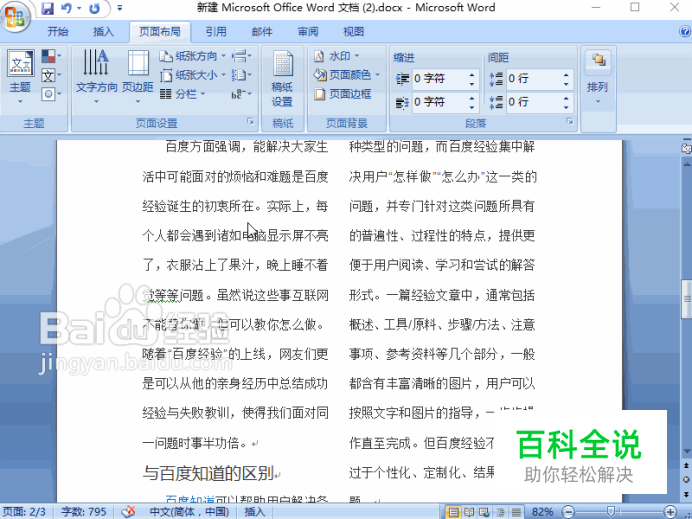This screenshot has width=692, height=519.
Task: Open the 主题 themes gallery
Action: 20,77
